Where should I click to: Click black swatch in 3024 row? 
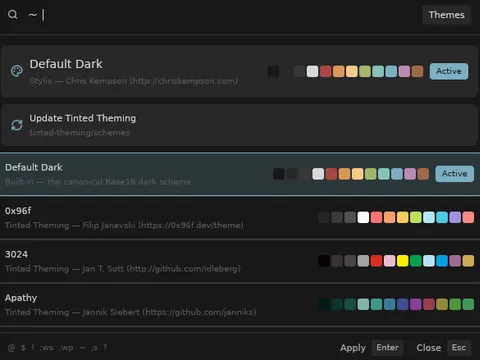click(324, 261)
